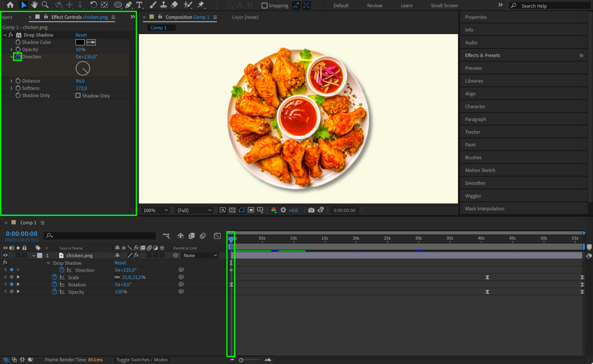The width and height of the screenshot is (593, 364).
Task: Click the Take Snapshot camera icon
Action: (311, 210)
